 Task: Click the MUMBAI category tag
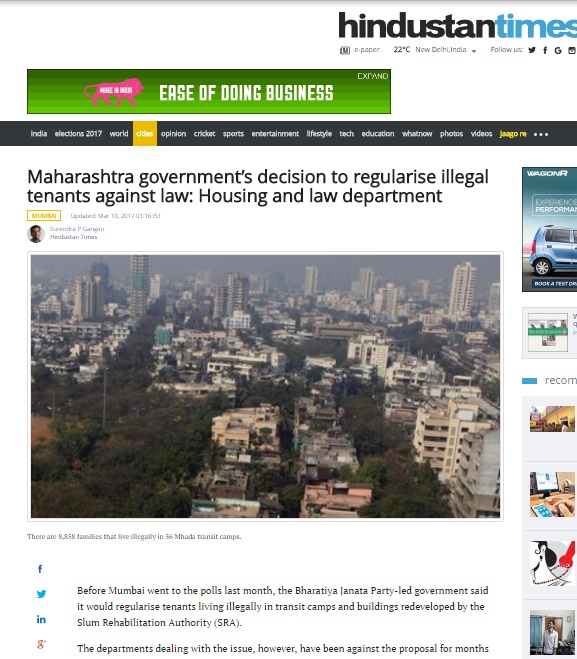coord(44,216)
